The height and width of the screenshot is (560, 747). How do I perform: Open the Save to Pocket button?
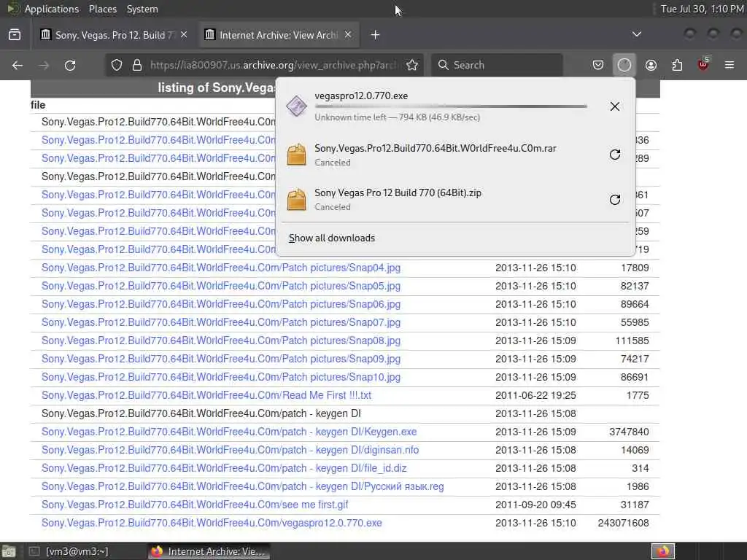(x=598, y=65)
